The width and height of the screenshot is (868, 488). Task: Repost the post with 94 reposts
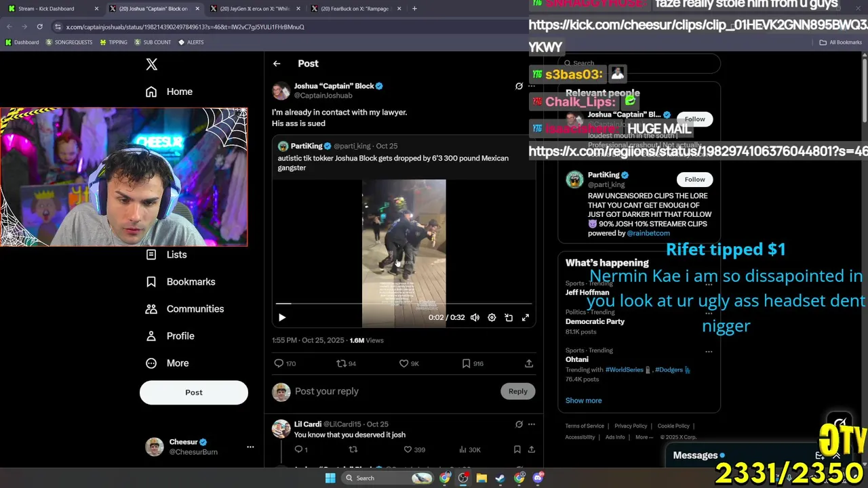tap(346, 363)
